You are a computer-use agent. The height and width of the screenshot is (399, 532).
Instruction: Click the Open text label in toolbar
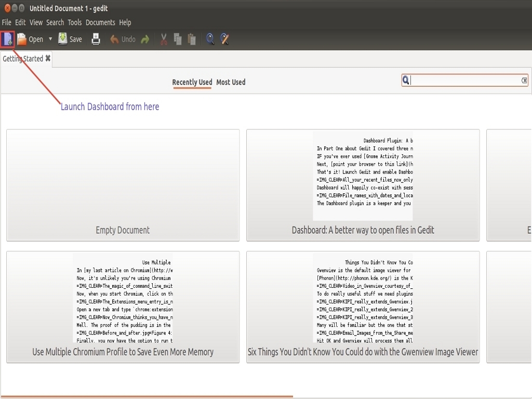[36, 39]
